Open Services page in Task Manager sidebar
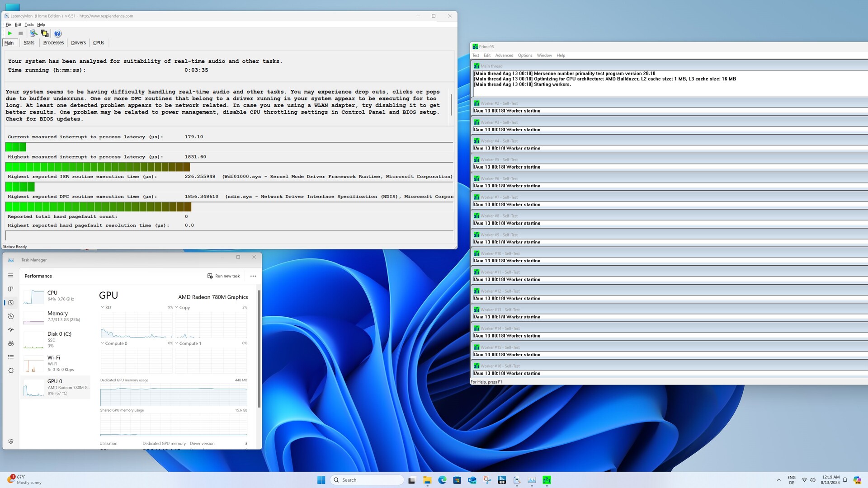The height and width of the screenshot is (488, 868). coord(11,371)
